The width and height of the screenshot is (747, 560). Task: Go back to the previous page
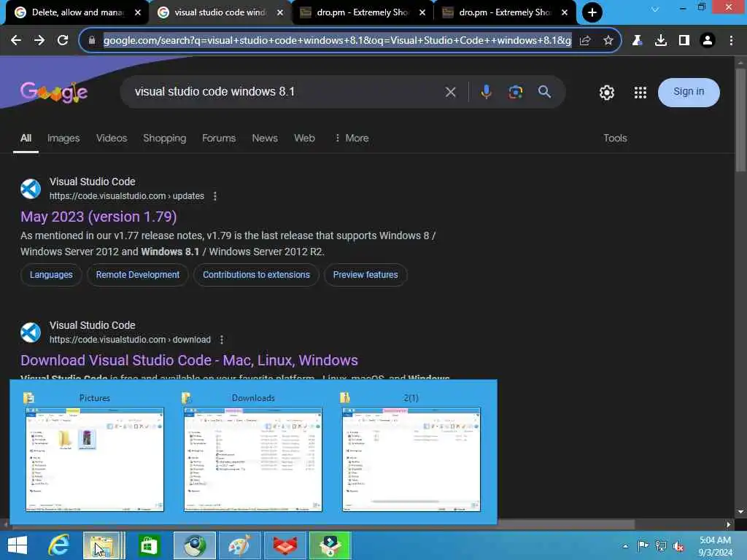16,41
